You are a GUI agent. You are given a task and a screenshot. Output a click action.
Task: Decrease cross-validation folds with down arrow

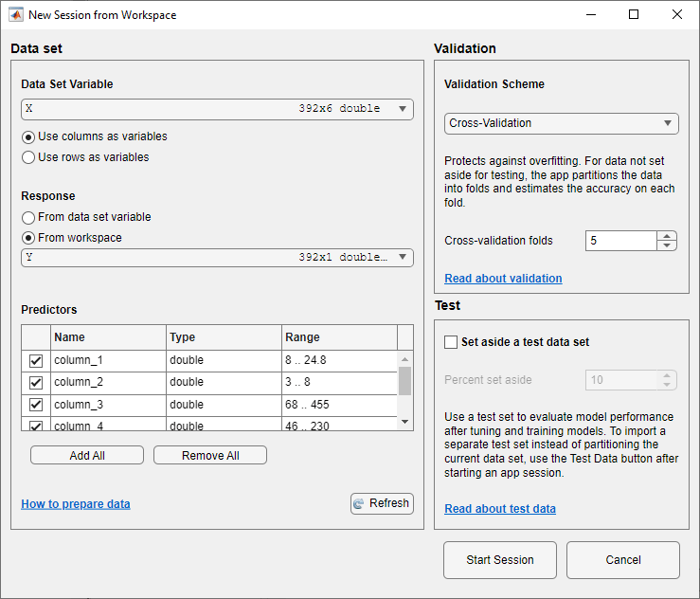click(x=668, y=245)
